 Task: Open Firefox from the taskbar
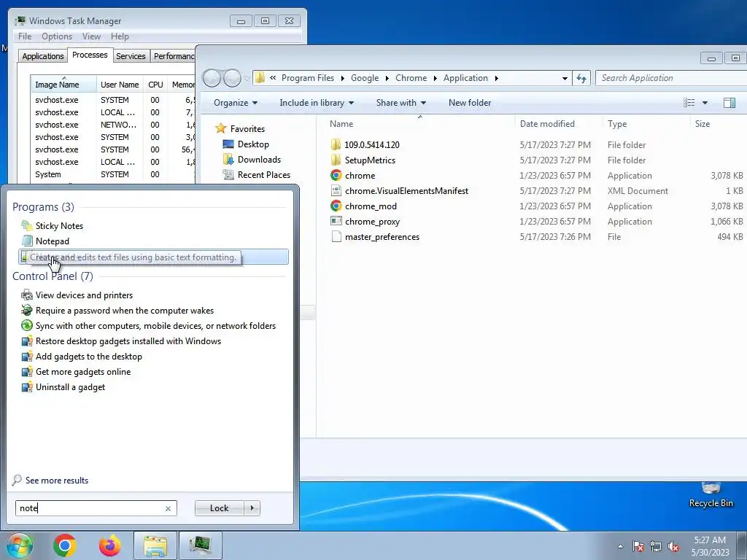click(x=109, y=545)
